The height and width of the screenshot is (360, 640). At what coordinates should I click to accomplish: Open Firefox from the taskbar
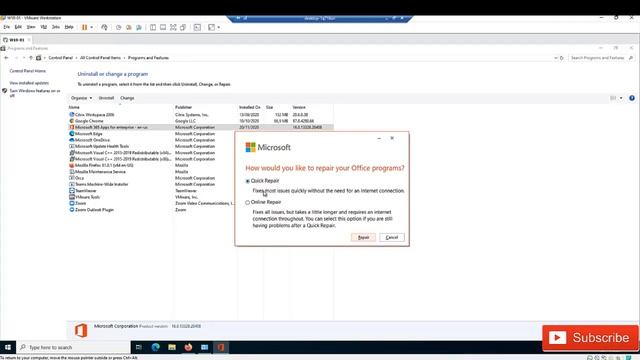point(188,347)
